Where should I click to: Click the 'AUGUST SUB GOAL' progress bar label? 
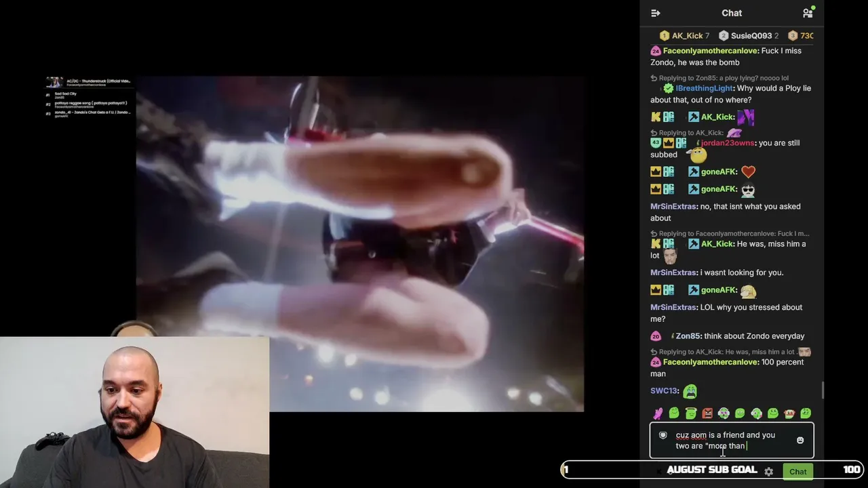pyautogui.click(x=711, y=470)
